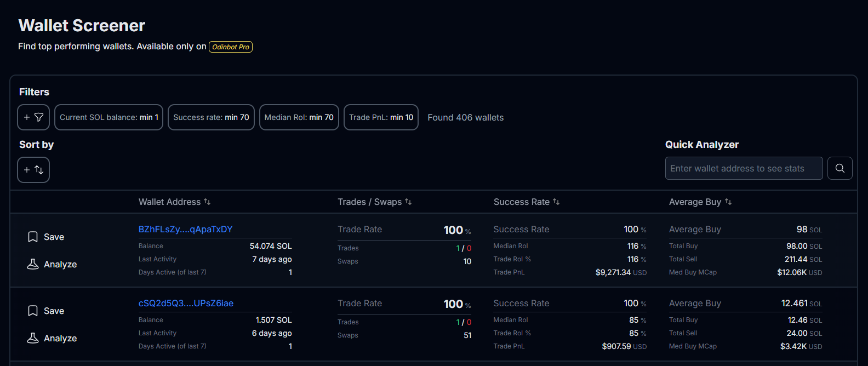The height and width of the screenshot is (366, 868).
Task: Click the Analyze text for the second wallet
Action: coord(60,338)
